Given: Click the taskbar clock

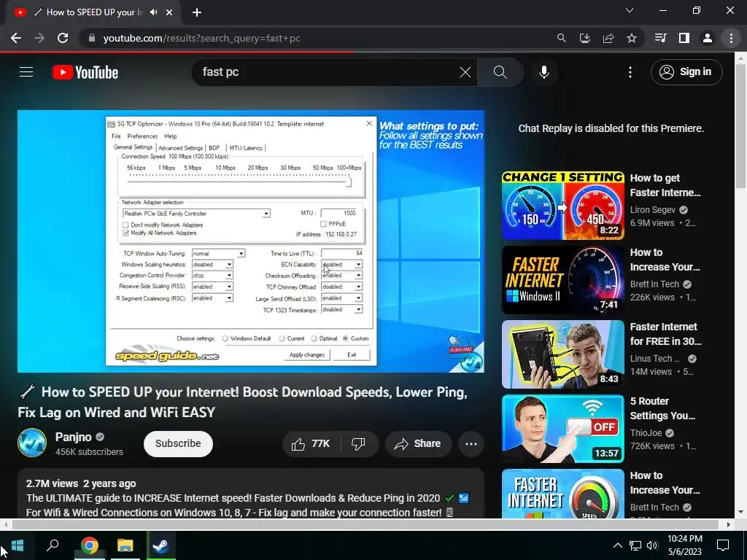Looking at the screenshot, I should 684,545.
